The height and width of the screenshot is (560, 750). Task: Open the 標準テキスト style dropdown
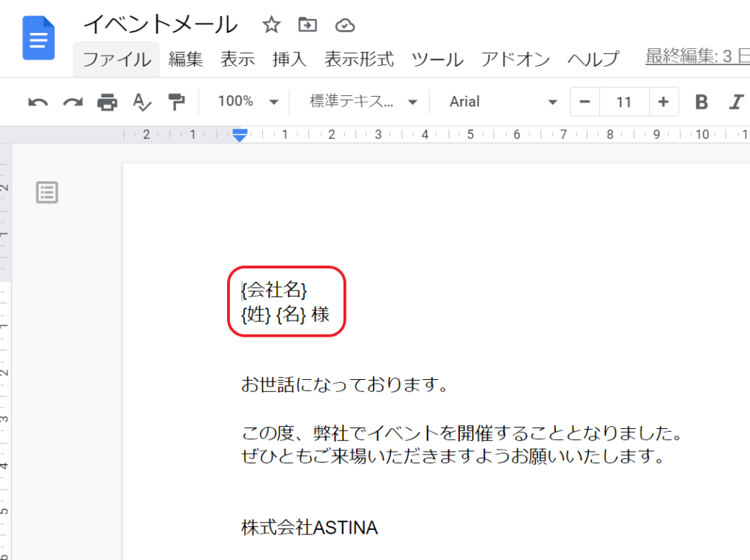[x=363, y=101]
